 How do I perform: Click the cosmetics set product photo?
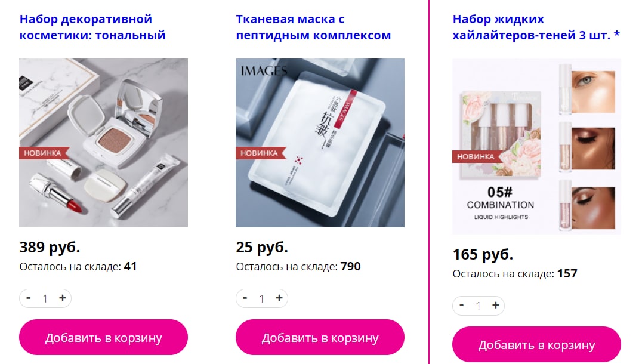[x=103, y=143]
